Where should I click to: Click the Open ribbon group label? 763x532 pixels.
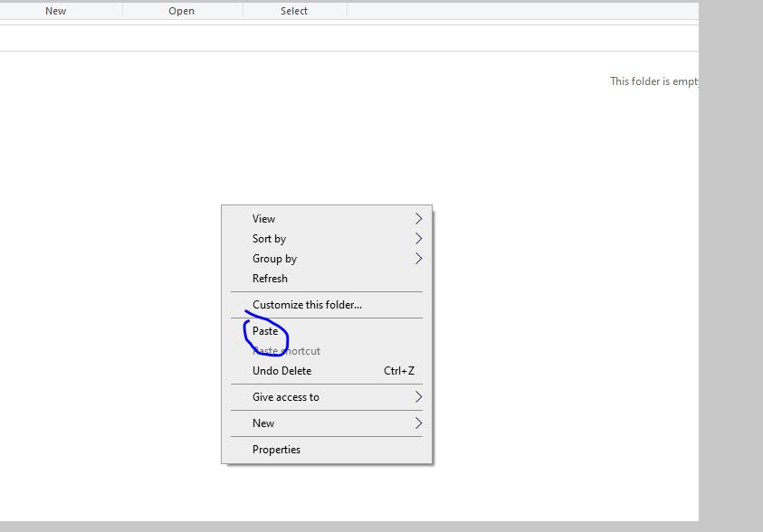tap(181, 11)
